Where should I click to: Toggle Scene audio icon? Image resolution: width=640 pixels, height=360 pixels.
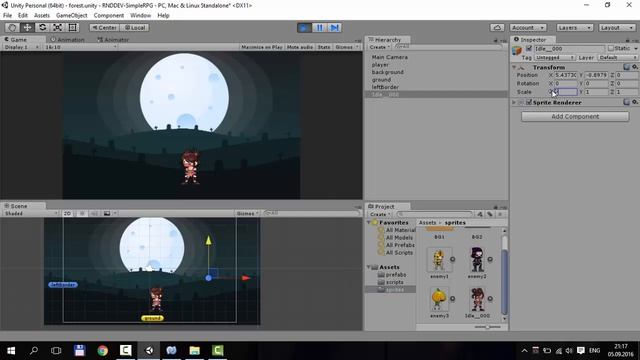tap(94, 213)
